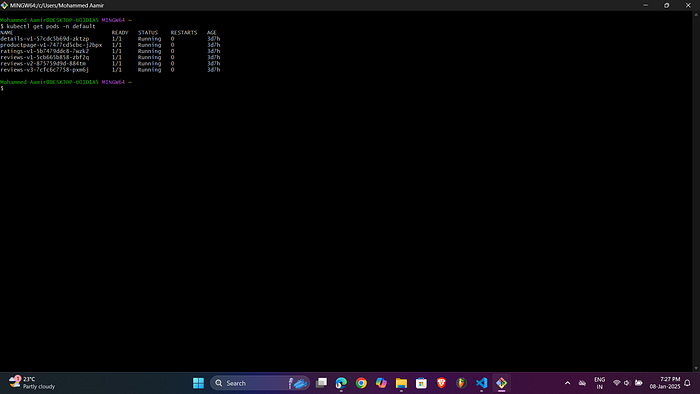Restore down the MINGW64 window
This screenshot has width=700, height=394.
click(667, 5)
